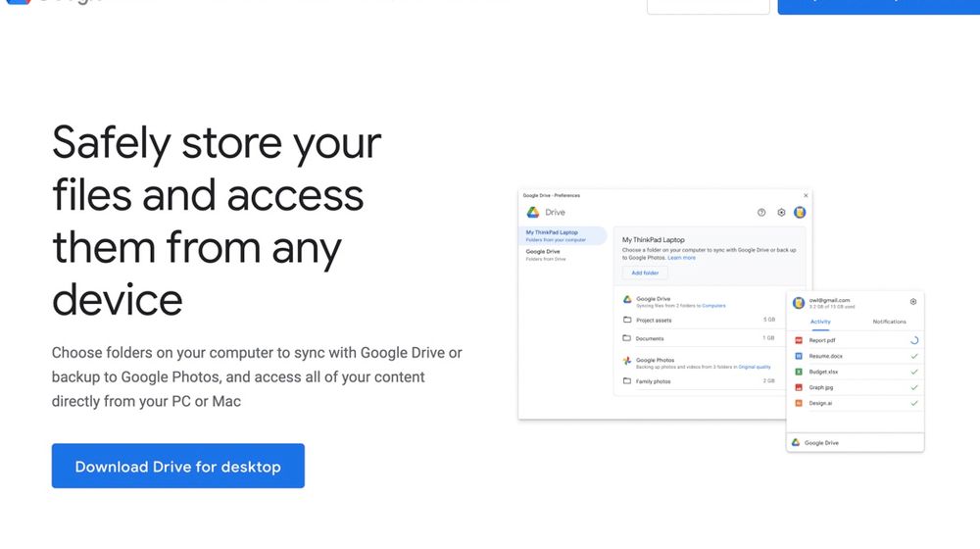Open settings gear in Drive Preferences header

781,213
